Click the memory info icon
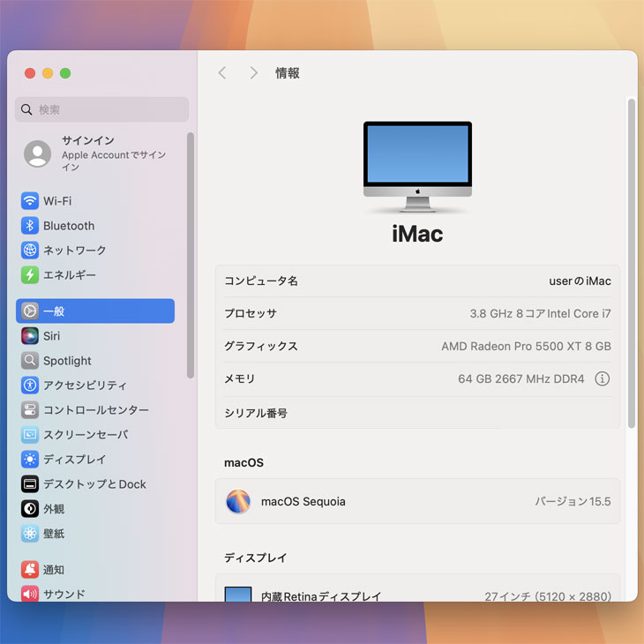 click(603, 378)
